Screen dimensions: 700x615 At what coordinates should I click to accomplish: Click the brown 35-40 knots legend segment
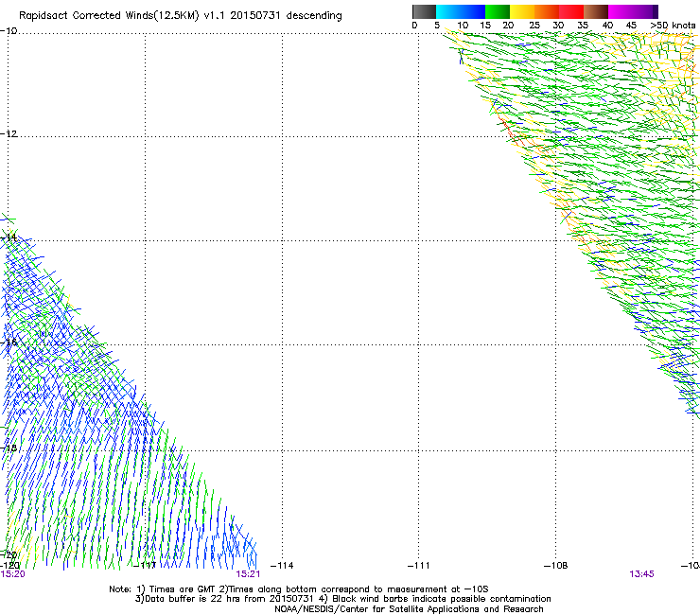tap(596, 11)
